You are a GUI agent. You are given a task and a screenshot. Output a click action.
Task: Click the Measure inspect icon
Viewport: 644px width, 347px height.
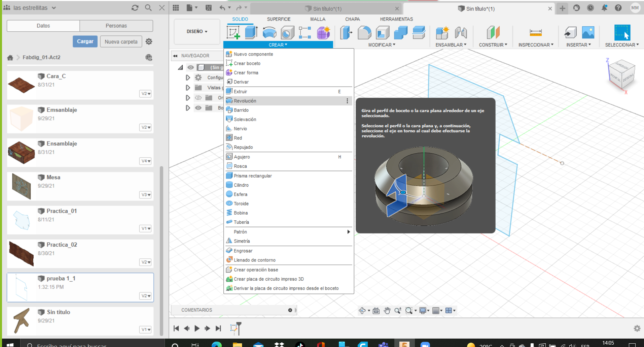coord(536,33)
